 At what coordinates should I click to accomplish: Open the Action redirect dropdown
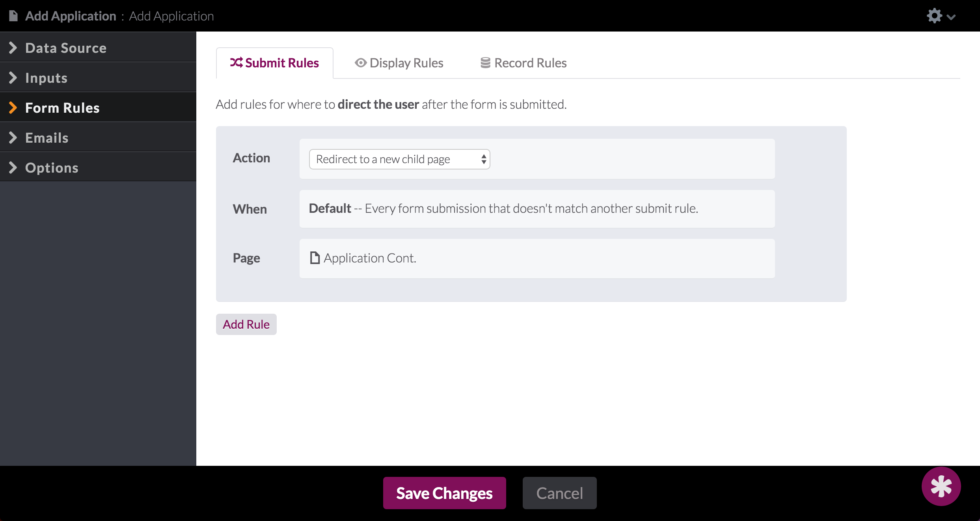click(x=399, y=159)
